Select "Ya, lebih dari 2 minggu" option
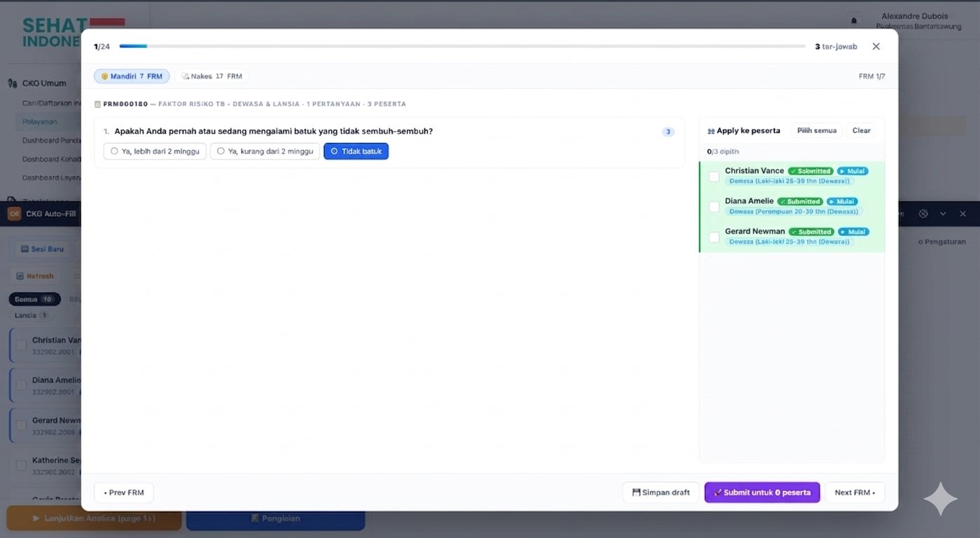Screen dimensions: 980x538 (x=155, y=151)
